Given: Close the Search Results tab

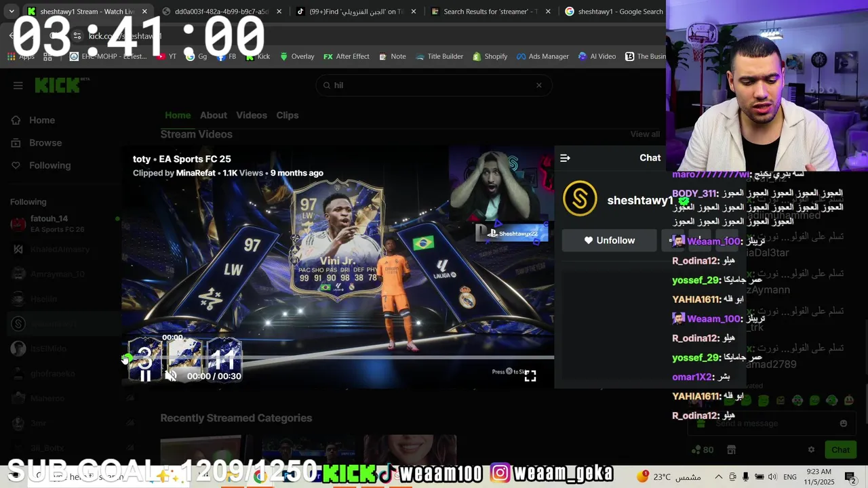Looking at the screenshot, I should (548, 12).
